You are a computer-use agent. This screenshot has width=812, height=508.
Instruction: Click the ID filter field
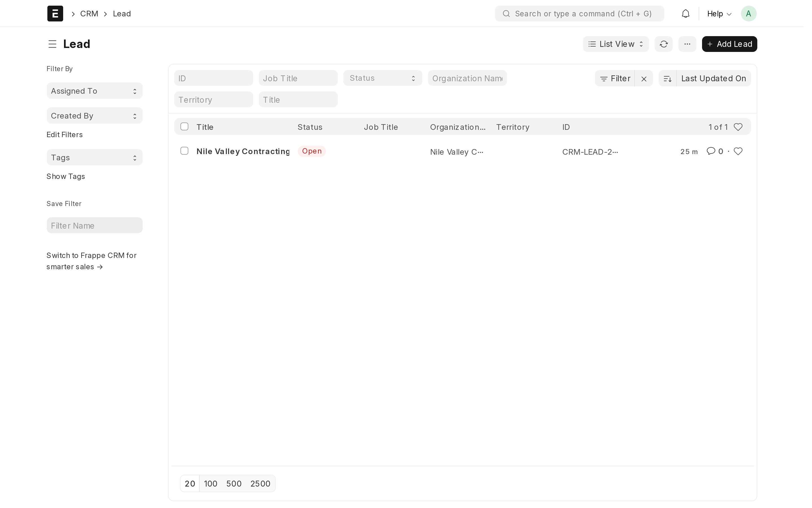pyautogui.click(x=213, y=78)
